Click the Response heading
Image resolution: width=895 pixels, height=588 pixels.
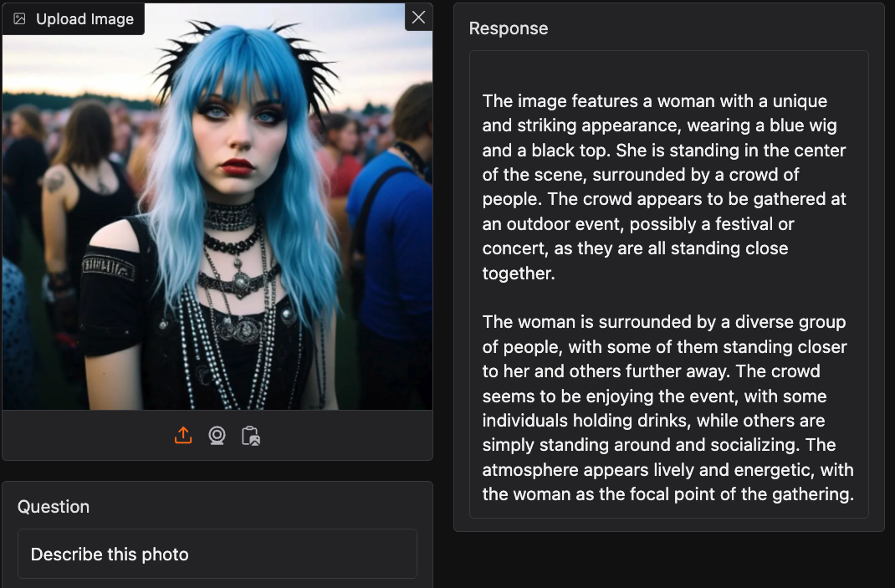[509, 28]
